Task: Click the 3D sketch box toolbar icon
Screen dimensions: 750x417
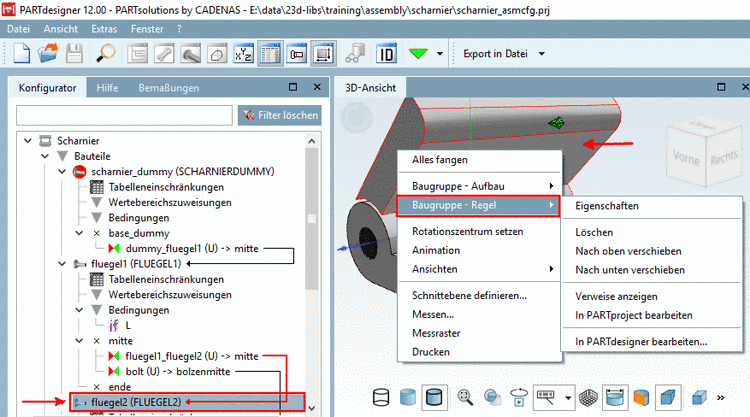Action: pos(217,54)
